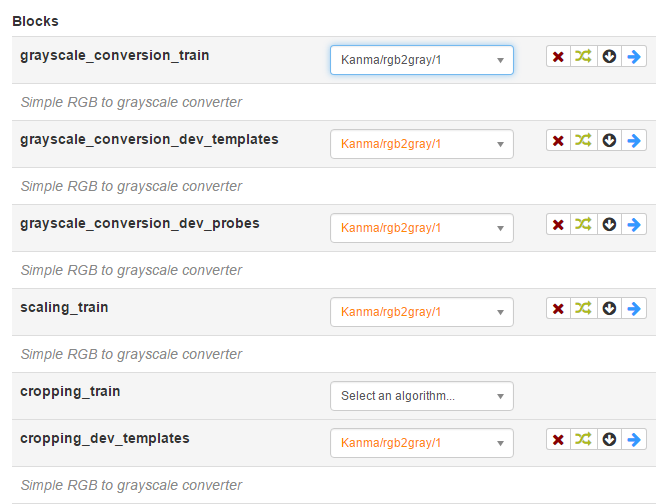Click green shuffle icon for cropping_dev_templates
The image size is (664, 504).
pos(583,439)
